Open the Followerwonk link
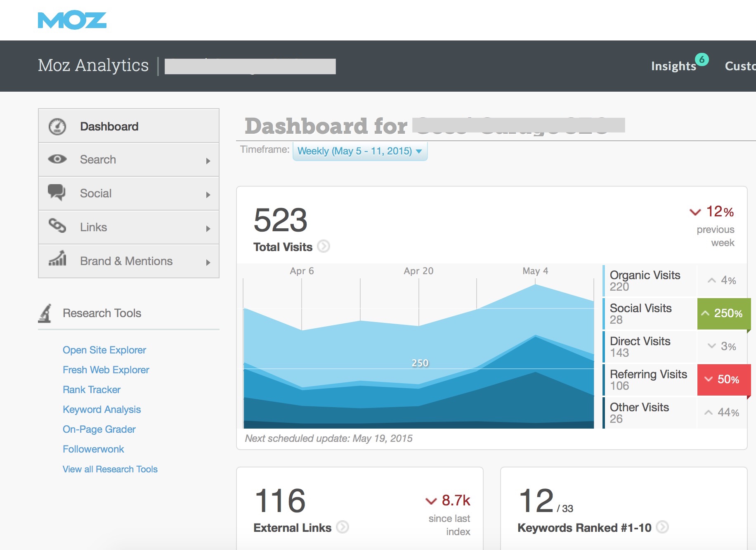This screenshot has width=756, height=550. [93, 449]
